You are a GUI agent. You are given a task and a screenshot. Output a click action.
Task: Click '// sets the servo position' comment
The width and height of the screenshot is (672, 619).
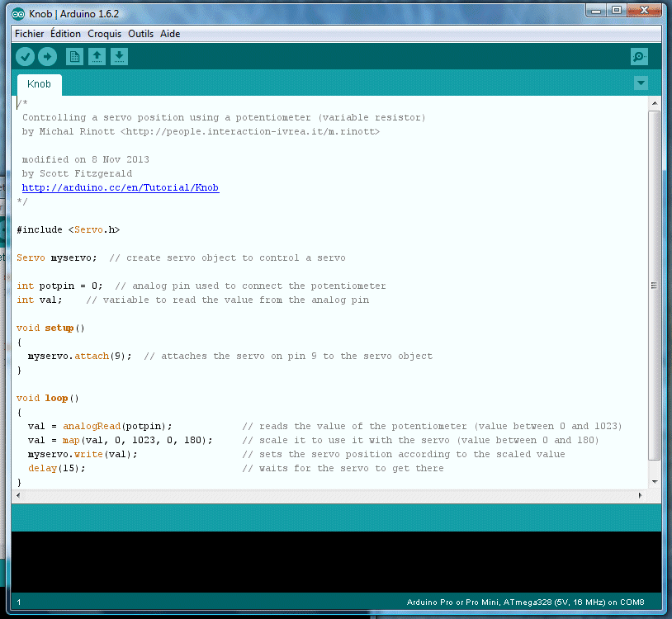click(x=404, y=454)
